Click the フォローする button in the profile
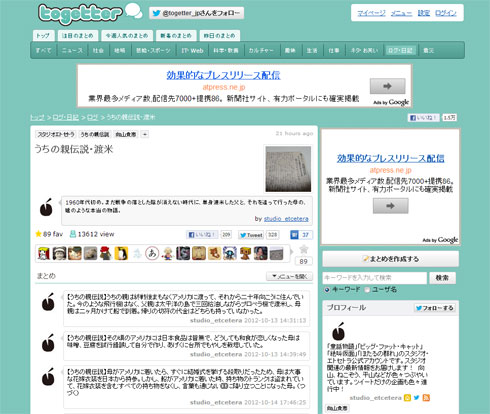 tap(435, 308)
